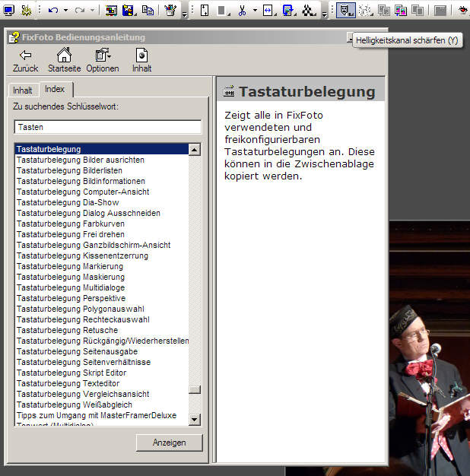
Task: Click the Anzeigen button
Action: point(169,443)
